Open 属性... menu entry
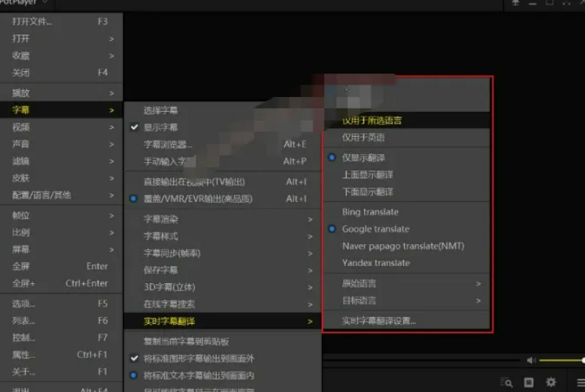Image resolution: width=585 pixels, height=392 pixels. point(61,354)
